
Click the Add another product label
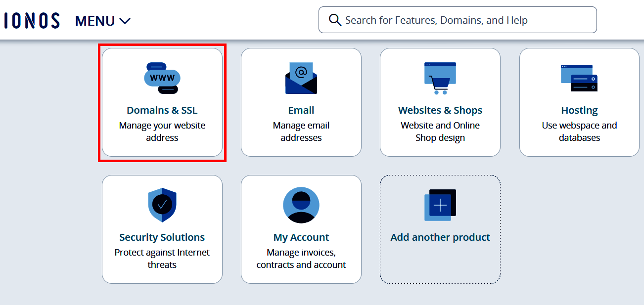[440, 237]
